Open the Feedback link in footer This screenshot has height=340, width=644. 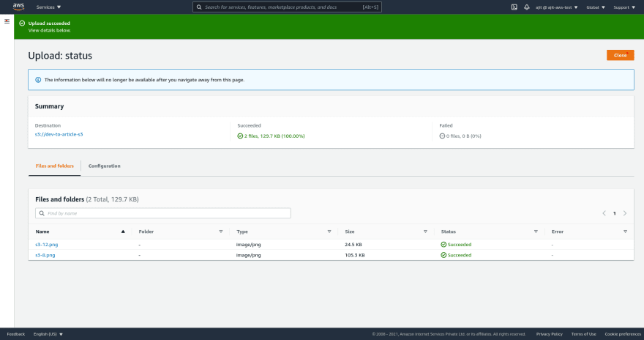16,334
